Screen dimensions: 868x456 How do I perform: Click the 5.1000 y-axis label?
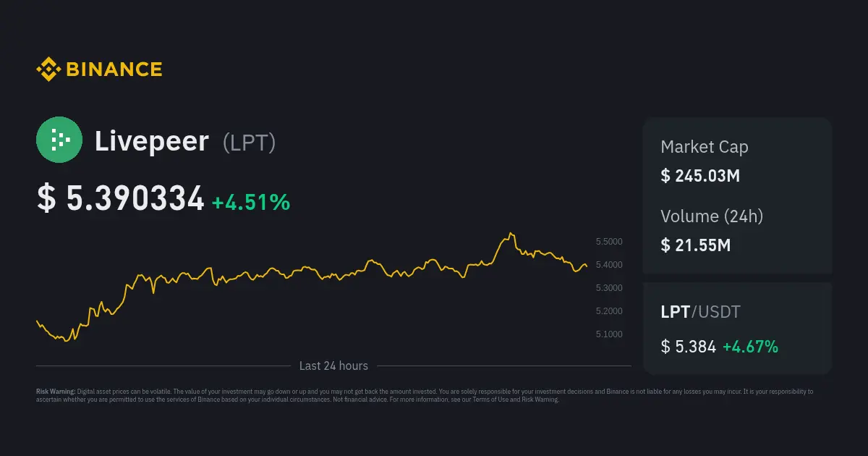tap(608, 334)
